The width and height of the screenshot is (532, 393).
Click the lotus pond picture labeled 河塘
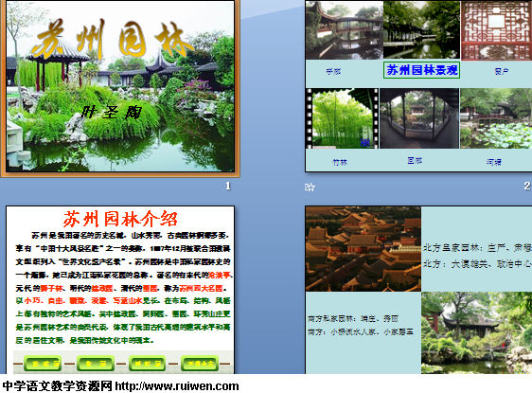[496, 118]
